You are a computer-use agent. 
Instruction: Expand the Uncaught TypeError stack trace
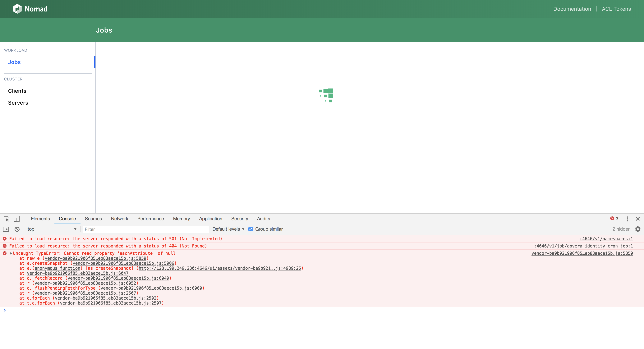(11, 253)
